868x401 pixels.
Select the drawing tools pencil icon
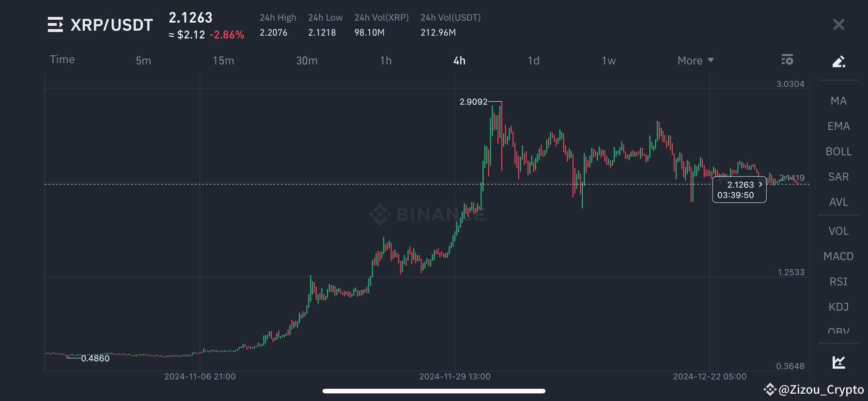point(838,61)
